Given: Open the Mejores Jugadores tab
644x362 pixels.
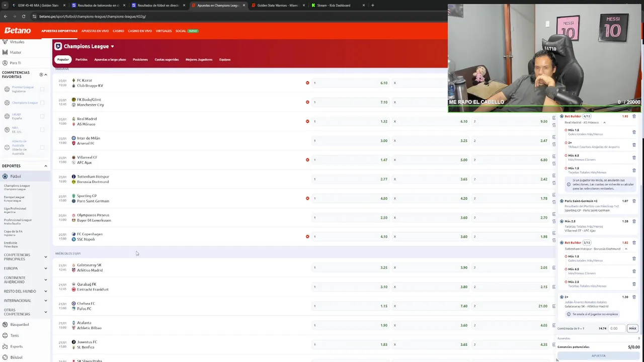Looking at the screenshot, I should click(x=199, y=59).
